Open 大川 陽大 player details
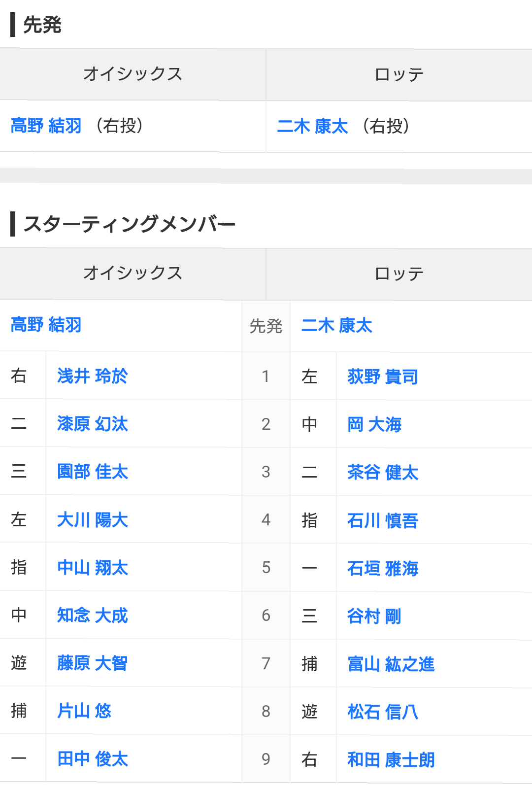 point(92,519)
